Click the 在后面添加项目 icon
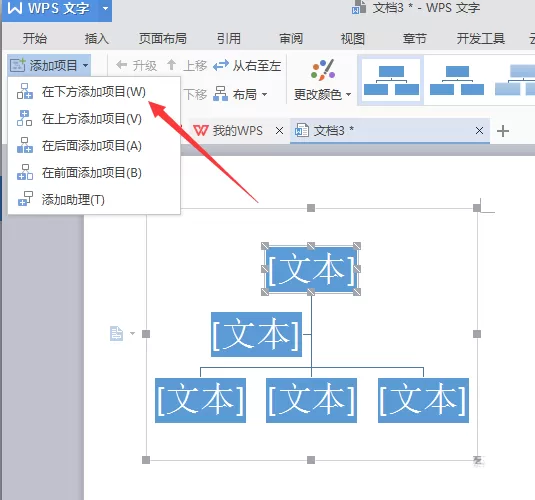This screenshot has width=535, height=500. (x=25, y=145)
